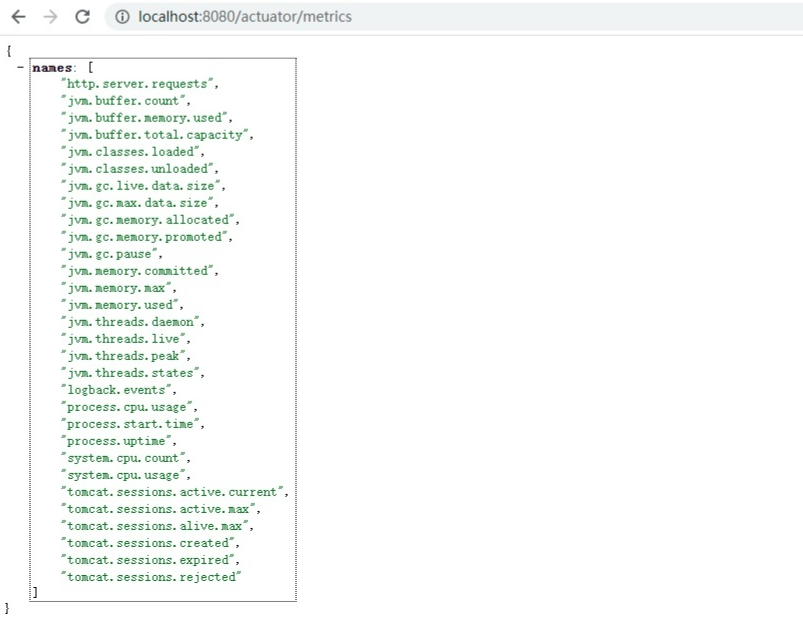Select "tomcat.sessions.active.current" entry
This screenshot has width=803, height=619.
click(x=172, y=492)
